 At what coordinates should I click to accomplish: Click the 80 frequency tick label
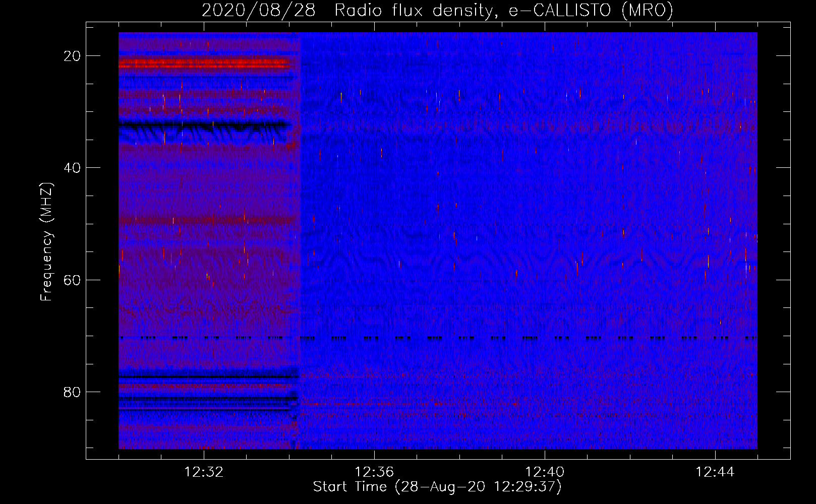point(72,392)
